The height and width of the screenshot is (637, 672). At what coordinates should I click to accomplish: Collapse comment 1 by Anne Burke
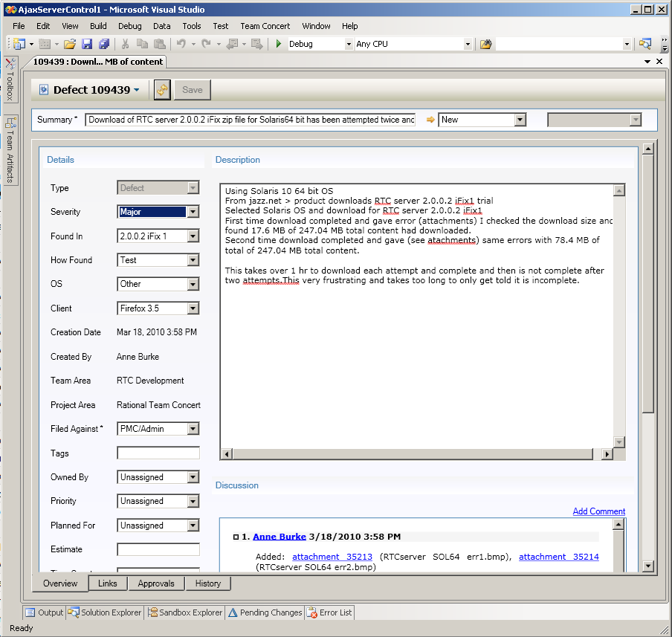(x=236, y=537)
